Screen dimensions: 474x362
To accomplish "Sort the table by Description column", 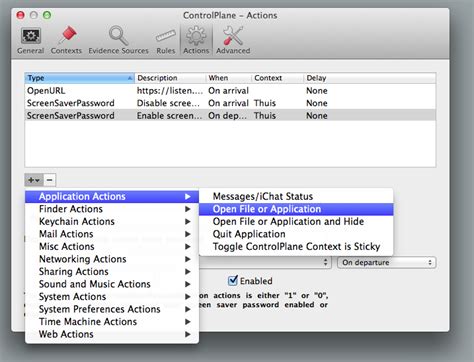I will click(x=170, y=78).
